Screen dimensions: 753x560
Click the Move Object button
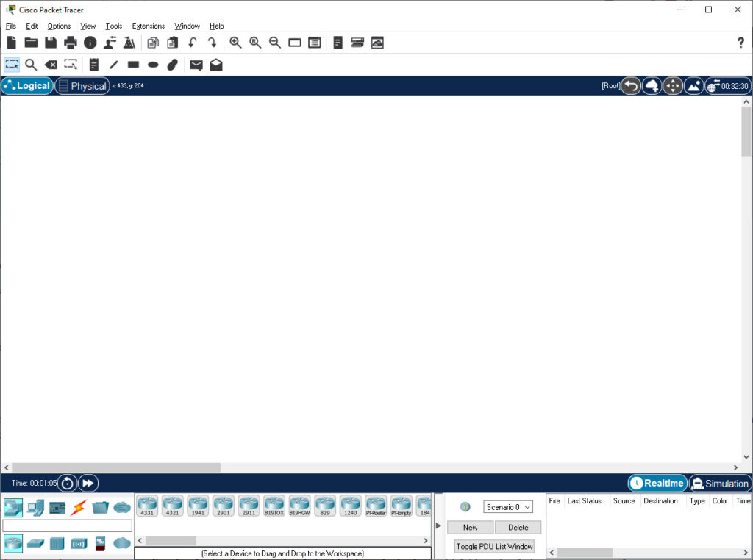673,86
